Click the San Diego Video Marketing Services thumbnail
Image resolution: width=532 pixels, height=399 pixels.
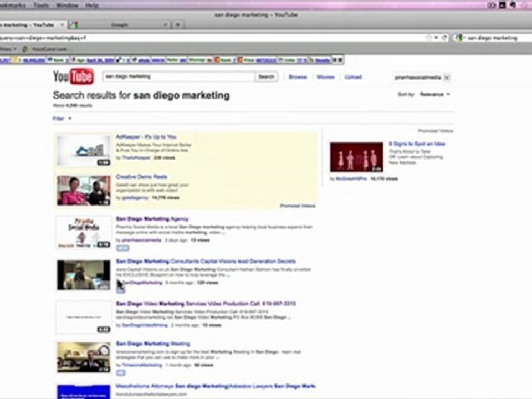tap(84, 318)
